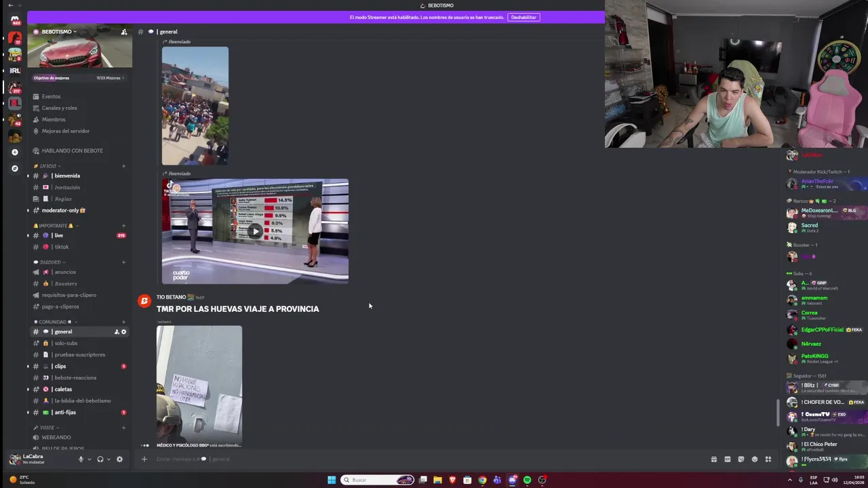Viewport: 868px width, 488px height.
Task: Open the Invitación channel
Action: click(80, 187)
